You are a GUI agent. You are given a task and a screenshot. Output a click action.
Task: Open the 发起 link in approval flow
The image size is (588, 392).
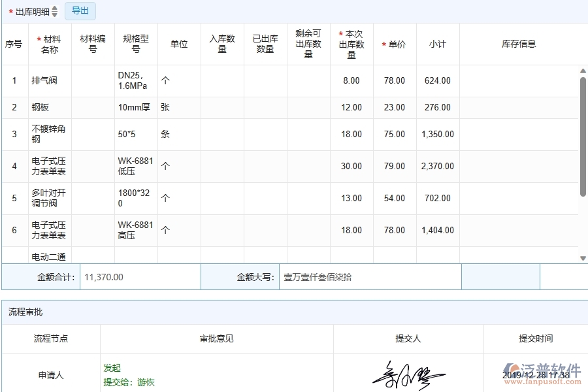coord(111,367)
